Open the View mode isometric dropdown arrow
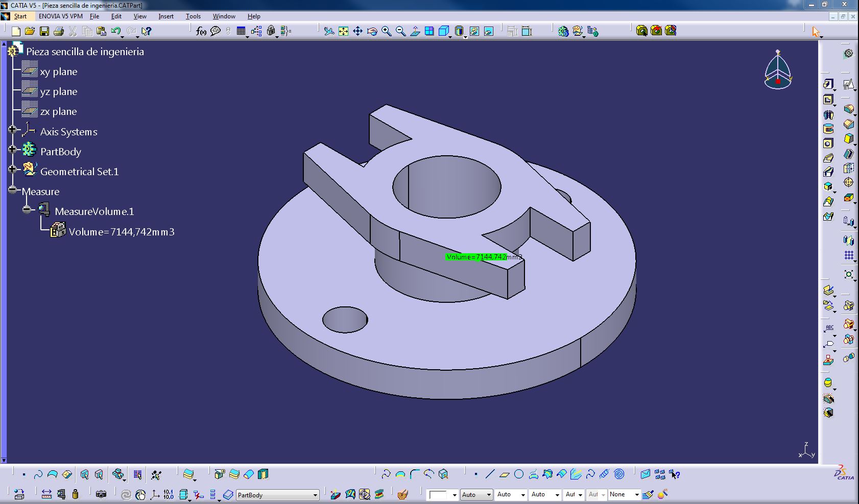The width and height of the screenshot is (859, 504). 450,37
